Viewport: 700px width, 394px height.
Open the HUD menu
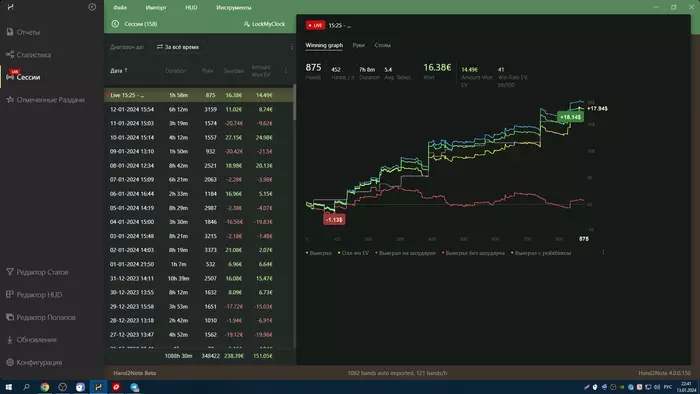coord(191,8)
